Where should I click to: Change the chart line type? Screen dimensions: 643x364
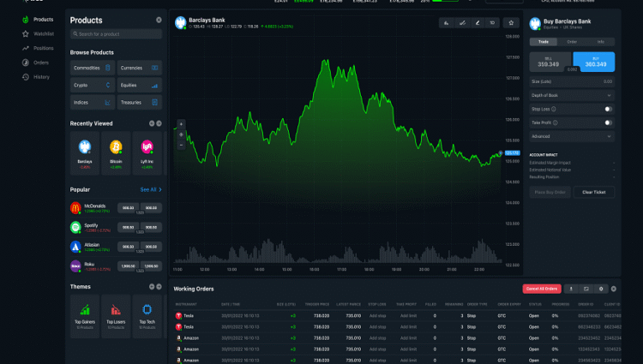pyautogui.click(x=462, y=23)
